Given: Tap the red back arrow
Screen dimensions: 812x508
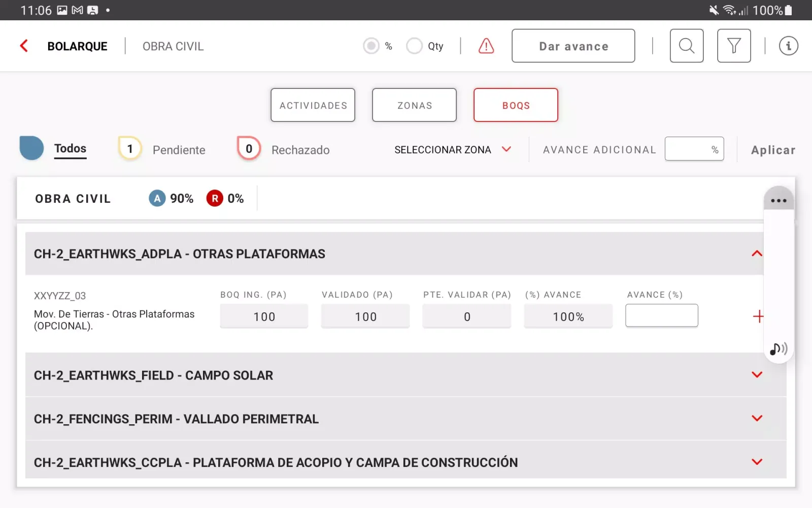Looking at the screenshot, I should [x=24, y=46].
